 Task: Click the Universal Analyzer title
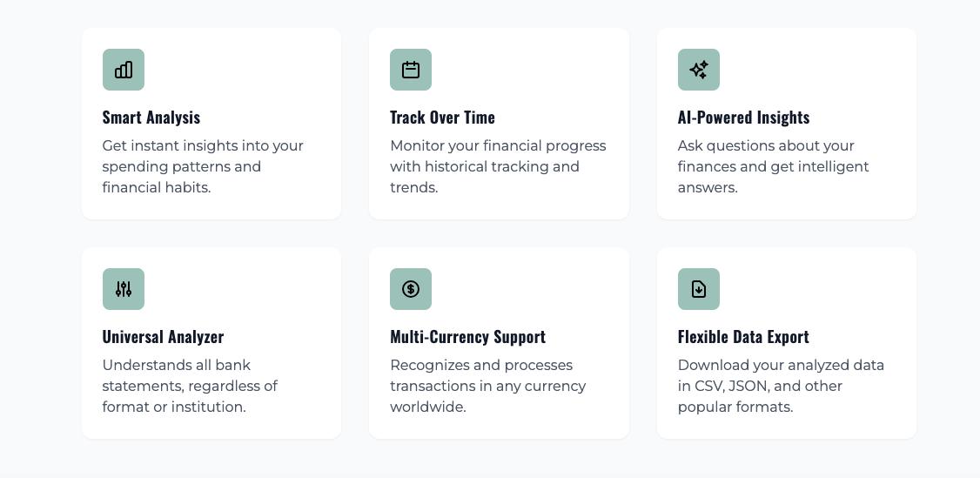(x=163, y=337)
